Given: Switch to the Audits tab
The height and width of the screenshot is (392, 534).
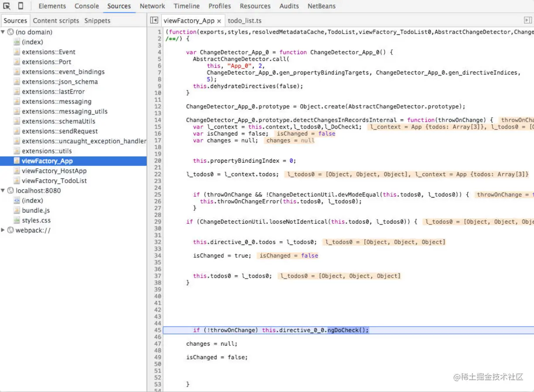Looking at the screenshot, I should (x=289, y=6).
